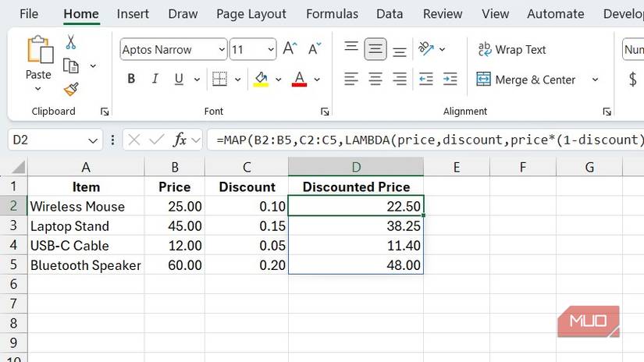Click the Insert Function fx icon
Image resolution: width=644 pixels, height=362 pixels.
tap(180, 140)
